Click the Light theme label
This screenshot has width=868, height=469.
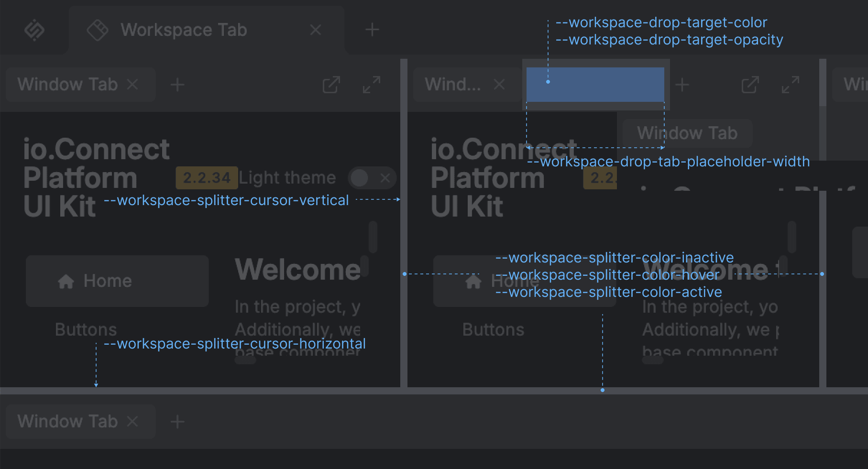(x=287, y=178)
